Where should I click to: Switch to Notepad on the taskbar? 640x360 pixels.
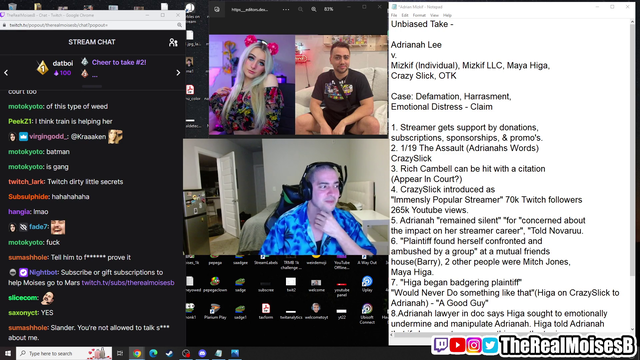pyautogui.click(x=219, y=353)
